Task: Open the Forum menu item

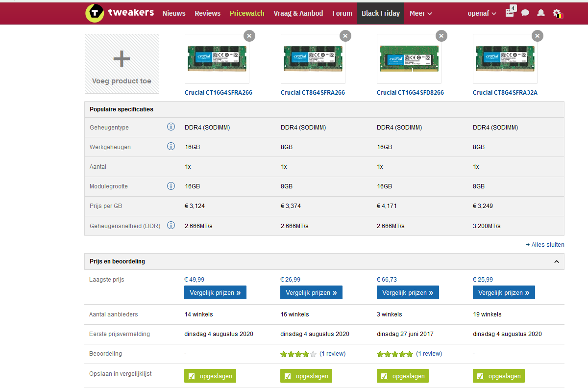Action: point(342,13)
